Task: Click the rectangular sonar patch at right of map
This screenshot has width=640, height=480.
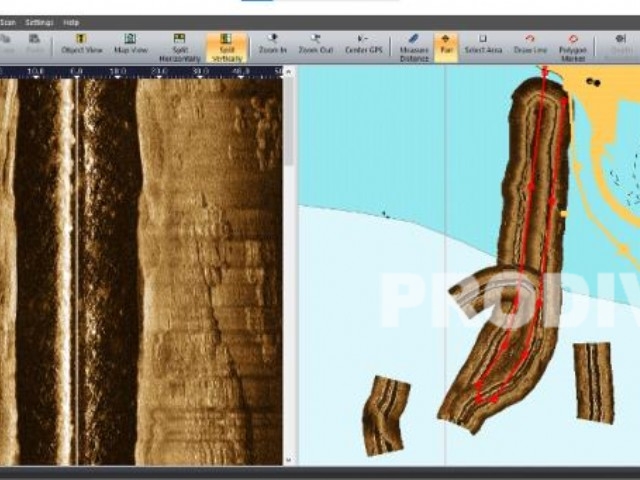Action: [x=593, y=381]
